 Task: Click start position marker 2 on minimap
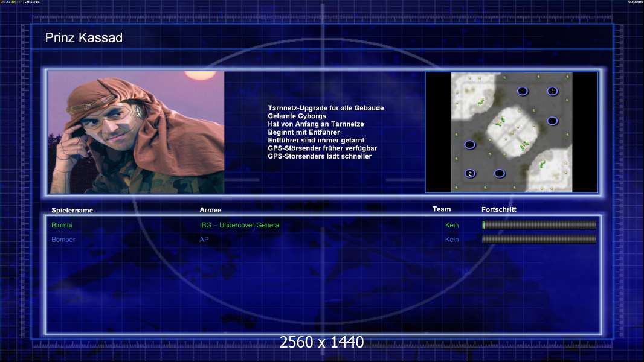[470, 174]
